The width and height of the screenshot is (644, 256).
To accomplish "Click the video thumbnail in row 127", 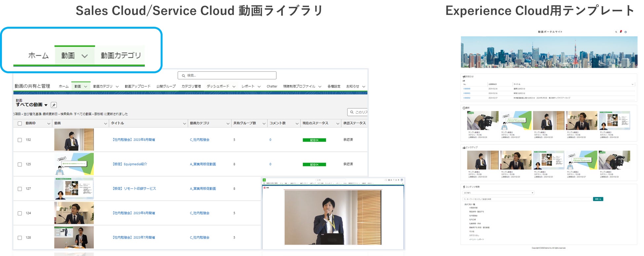I will tap(74, 189).
